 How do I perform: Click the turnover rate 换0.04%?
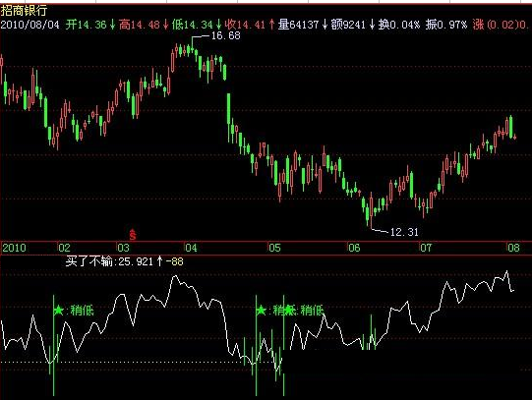click(x=399, y=25)
